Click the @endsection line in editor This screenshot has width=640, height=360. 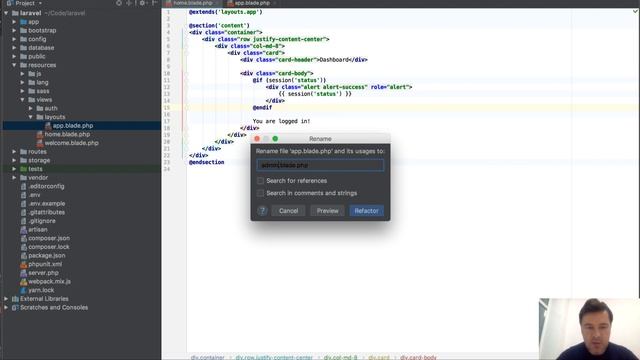(x=207, y=162)
